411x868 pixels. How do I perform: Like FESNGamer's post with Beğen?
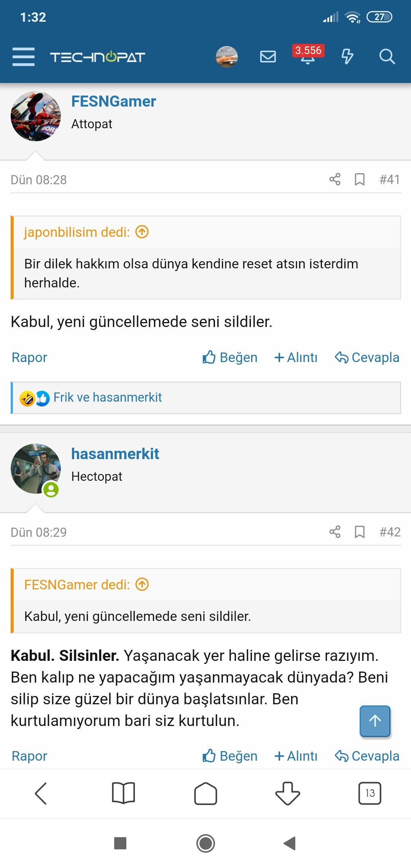tap(230, 357)
